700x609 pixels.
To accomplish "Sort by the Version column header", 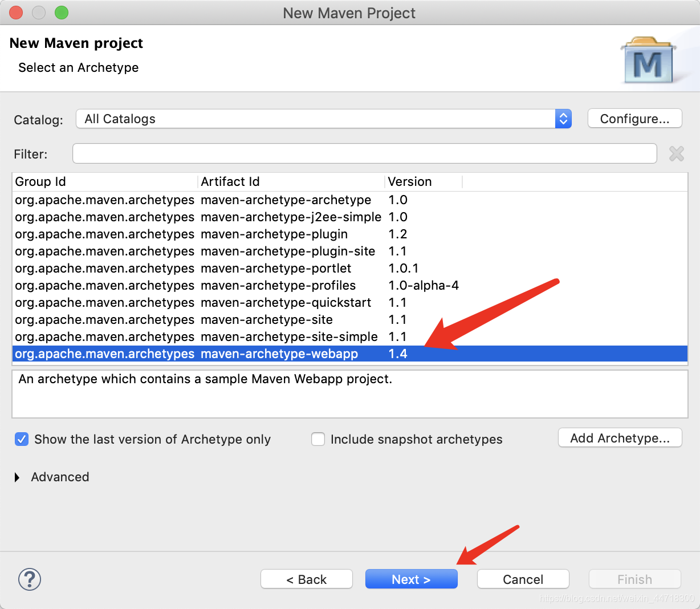I will [x=424, y=181].
